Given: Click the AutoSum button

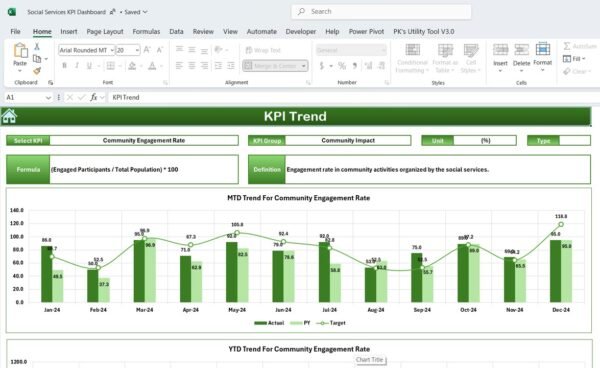Looking at the screenshot, I should [x=579, y=46].
